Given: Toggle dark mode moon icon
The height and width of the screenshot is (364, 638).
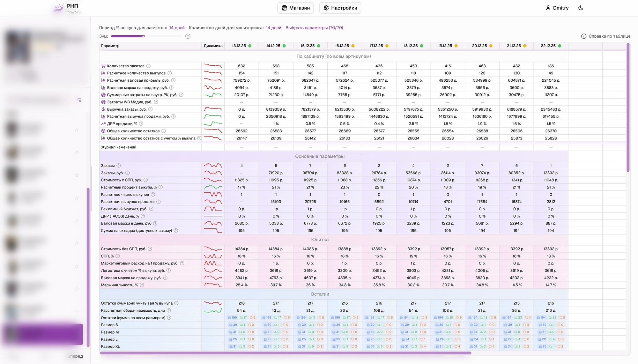Looking at the screenshot, I should click(x=581, y=8).
